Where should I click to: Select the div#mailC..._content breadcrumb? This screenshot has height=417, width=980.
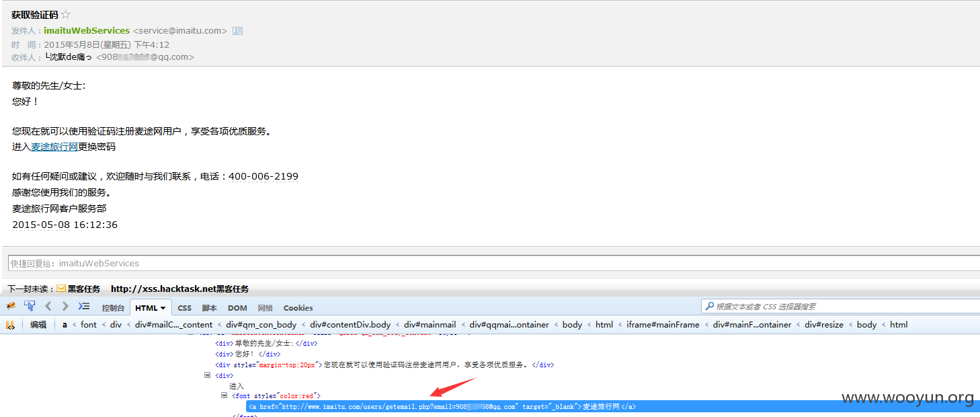click(x=174, y=325)
